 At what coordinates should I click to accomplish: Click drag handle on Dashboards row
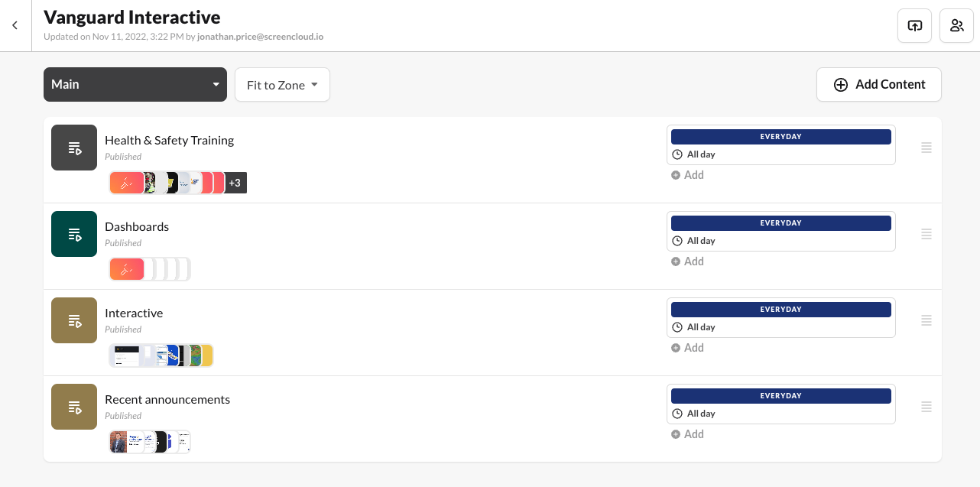coord(926,234)
